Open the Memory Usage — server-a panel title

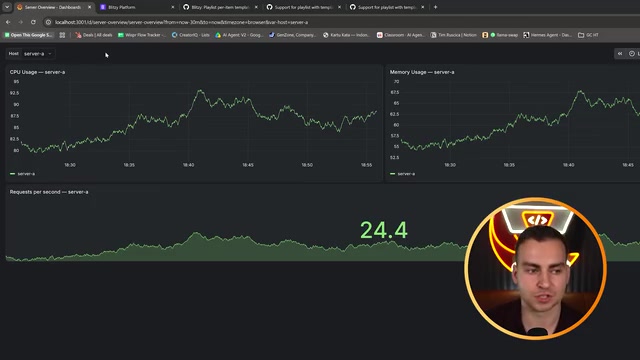422,72
